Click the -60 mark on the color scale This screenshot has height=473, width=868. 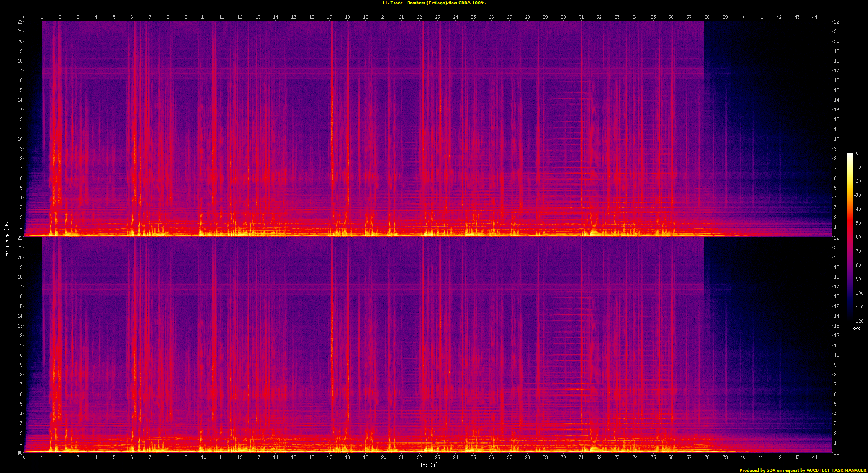pos(858,237)
